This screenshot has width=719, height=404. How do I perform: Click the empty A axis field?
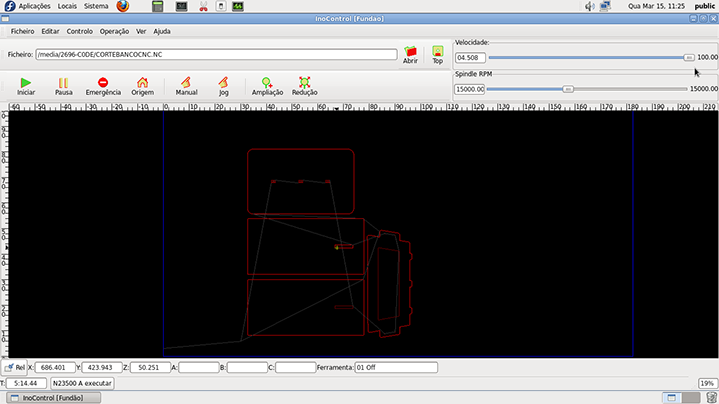point(199,367)
